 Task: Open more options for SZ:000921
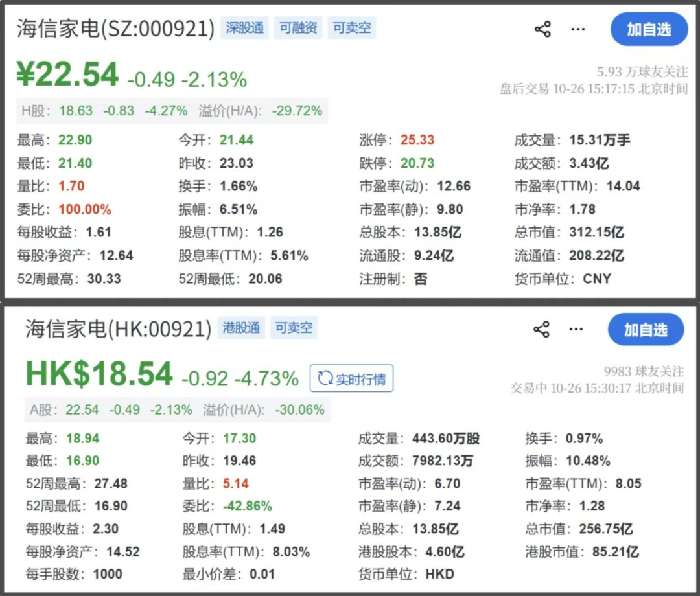(x=577, y=29)
